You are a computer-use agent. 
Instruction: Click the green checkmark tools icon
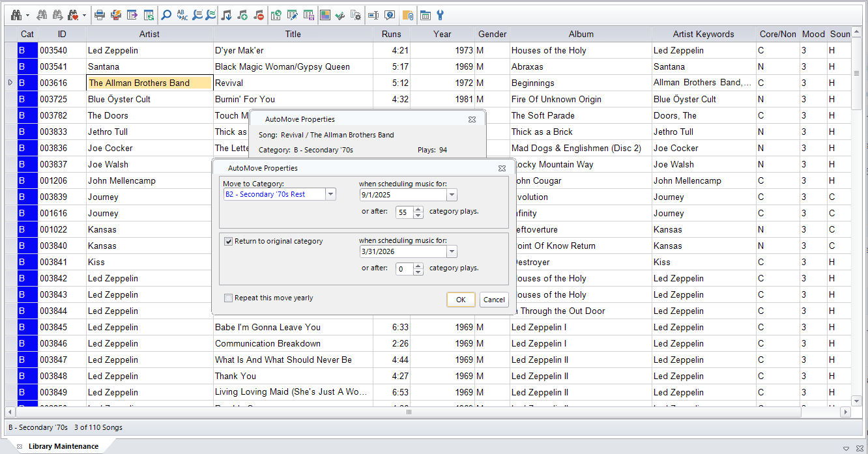click(x=340, y=14)
